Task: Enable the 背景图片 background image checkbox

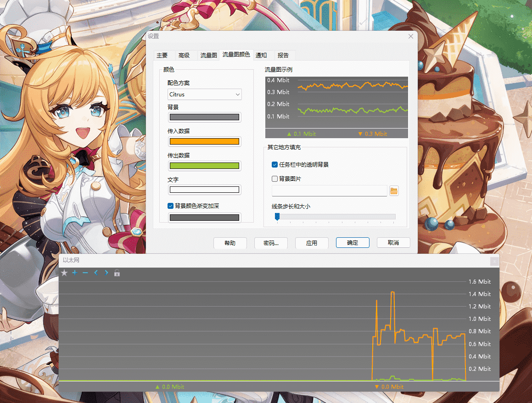Action: tap(274, 179)
